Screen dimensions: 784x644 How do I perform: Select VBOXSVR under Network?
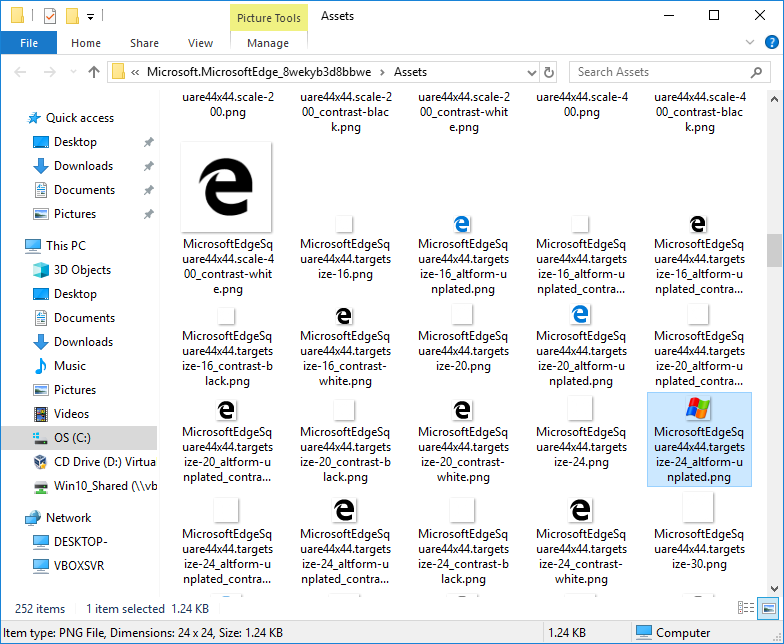pos(78,566)
